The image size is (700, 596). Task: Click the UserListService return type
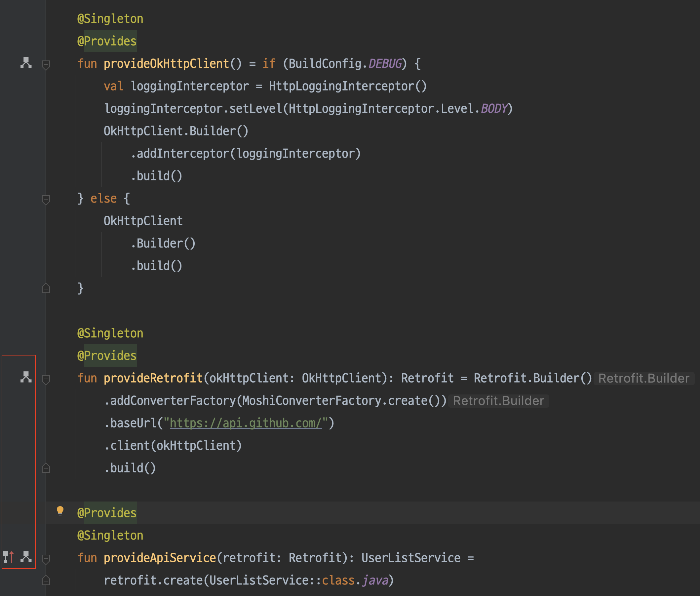(x=411, y=558)
